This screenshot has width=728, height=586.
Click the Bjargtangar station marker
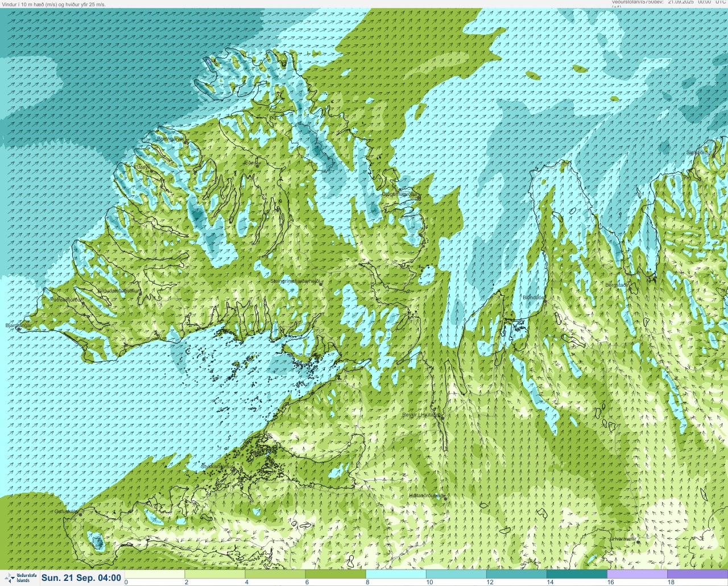[18, 329]
